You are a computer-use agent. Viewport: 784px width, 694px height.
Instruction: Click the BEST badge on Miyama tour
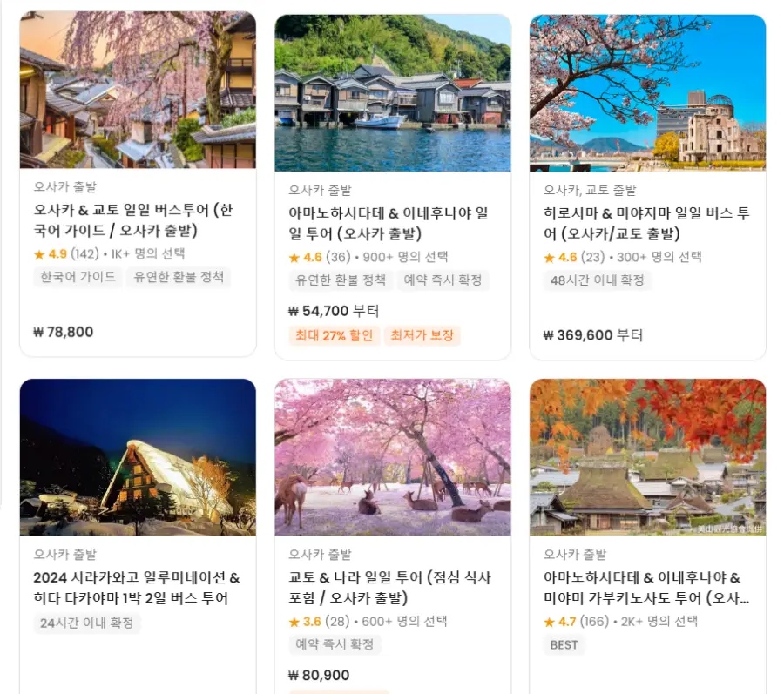[x=564, y=645]
